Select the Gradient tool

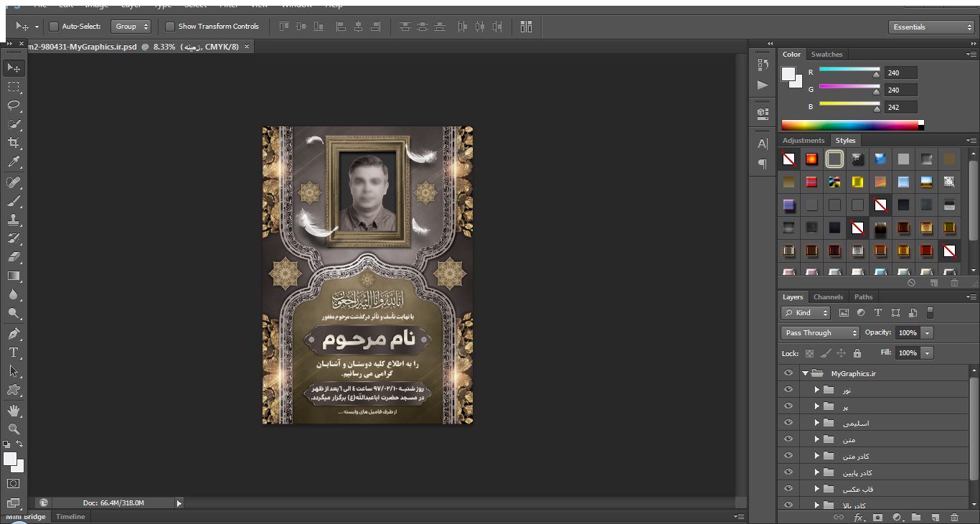[x=14, y=276]
